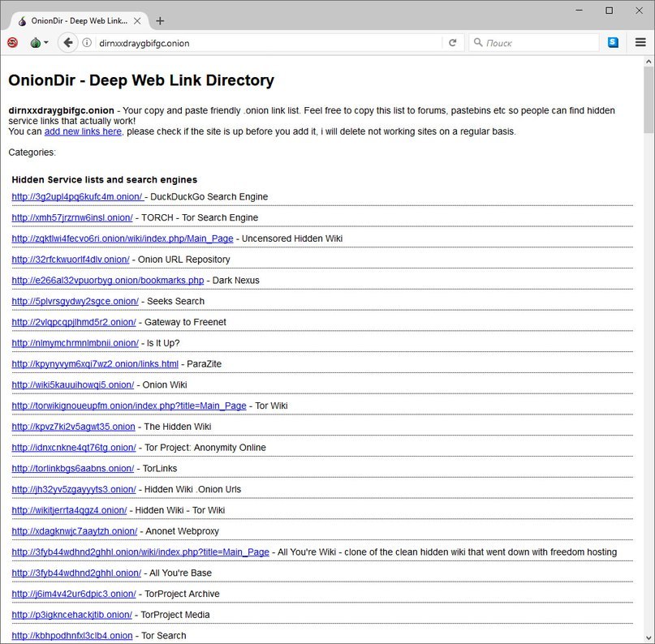Open the TorLinks onion link
The width and height of the screenshot is (655, 644).
[x=72, y=469]
